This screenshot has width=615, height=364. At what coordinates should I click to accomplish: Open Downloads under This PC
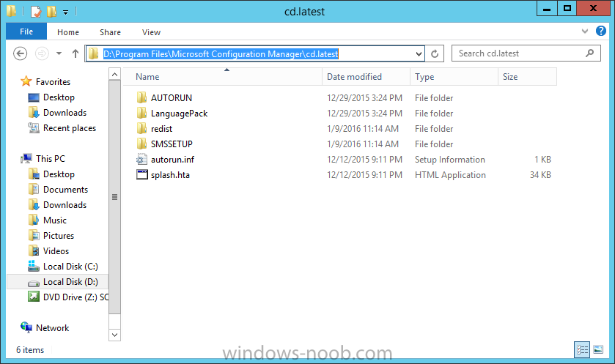pyautogui.click(x=65, y=205)
